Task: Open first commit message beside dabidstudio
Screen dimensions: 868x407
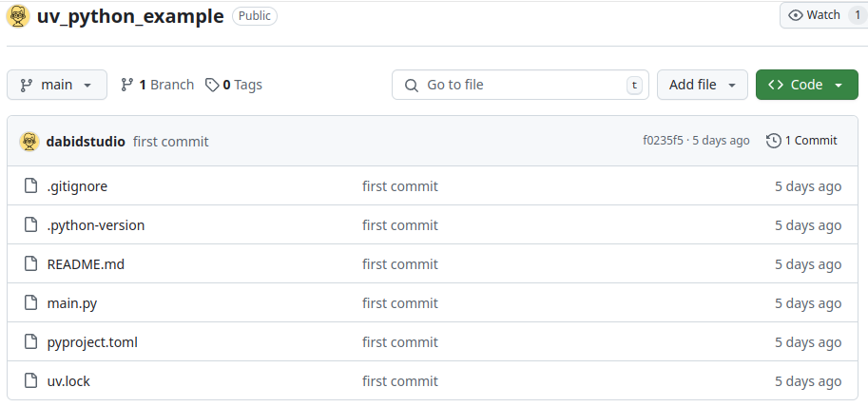Action: 171,141
